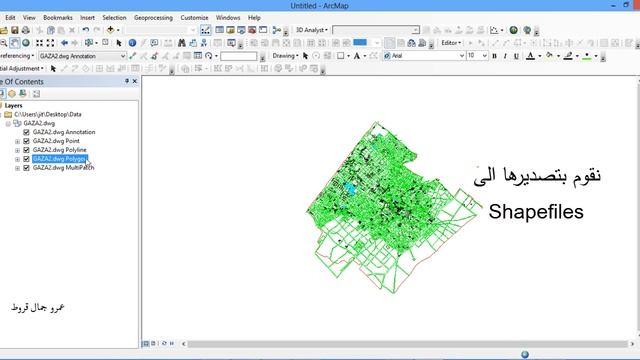
Task: Click the Line Color pen
Action: (568, 56)
